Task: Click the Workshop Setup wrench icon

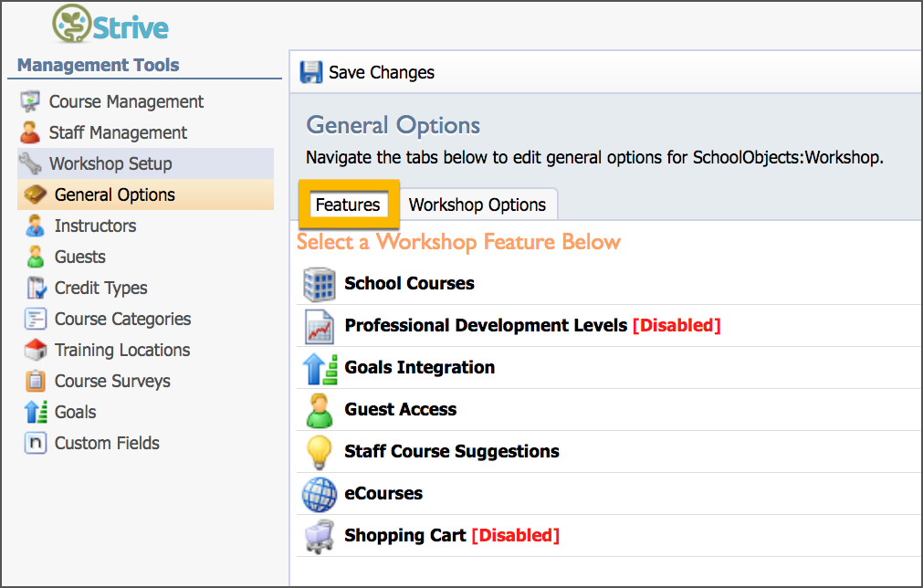Action: [30, 163]
